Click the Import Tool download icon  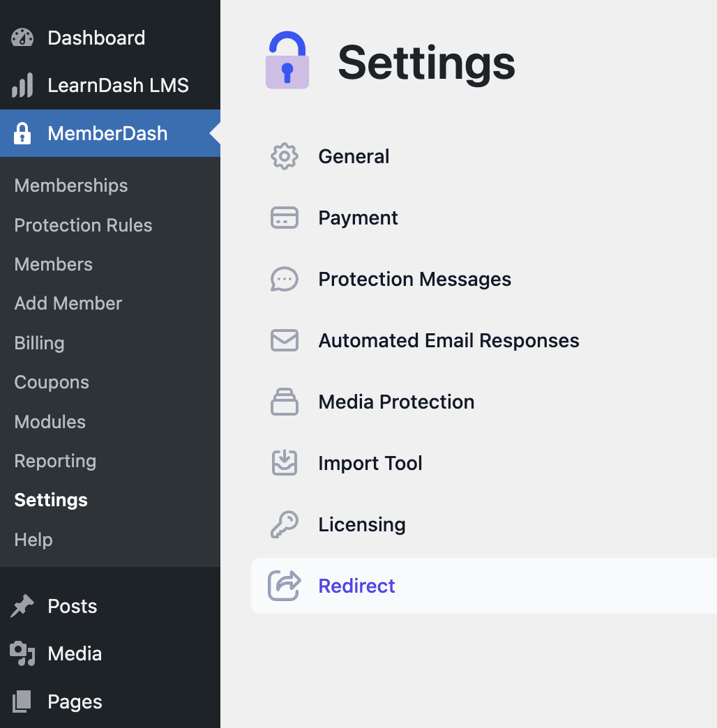pos(284,463)
